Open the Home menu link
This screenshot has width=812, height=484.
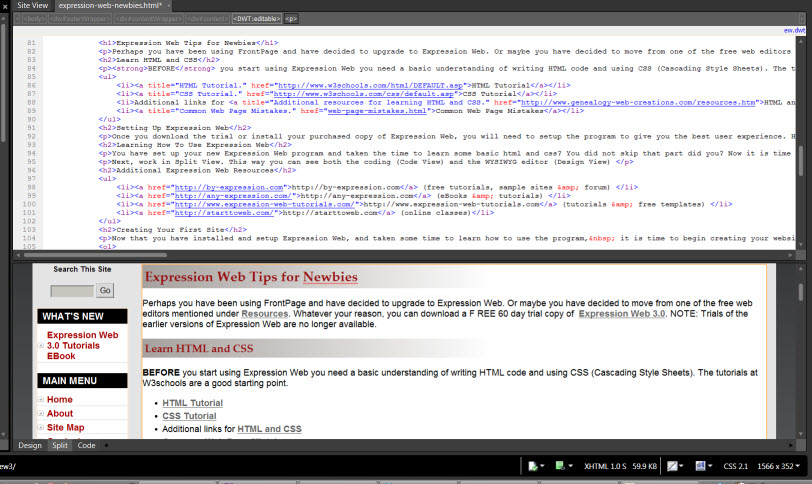pos(60,400)
